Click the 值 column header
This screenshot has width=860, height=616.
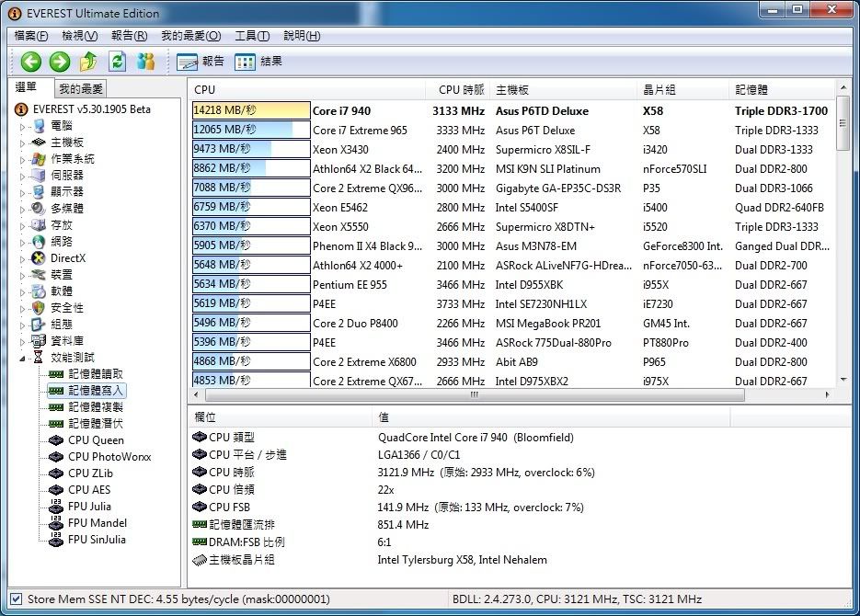[x=551, y=417]
